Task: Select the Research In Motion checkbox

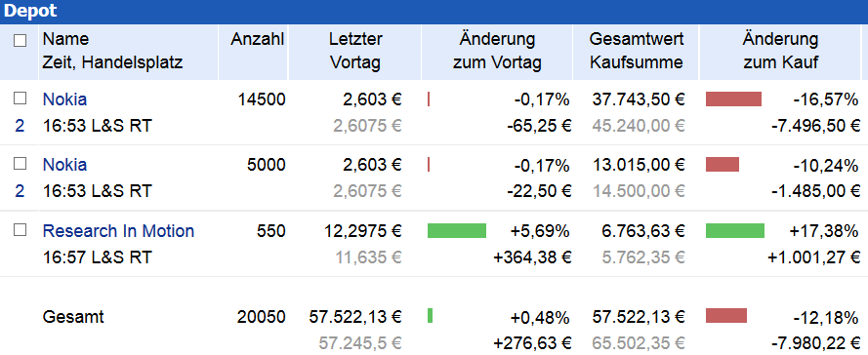Action: coord(20,230)
